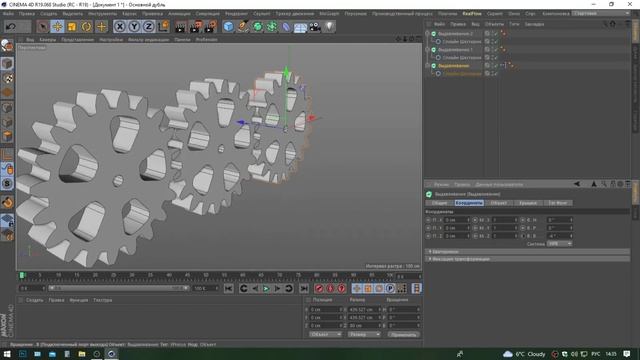
Task: Collapse the Выдавливание 1 object tree
Action: pyautogui.click(x=427, y=50)
